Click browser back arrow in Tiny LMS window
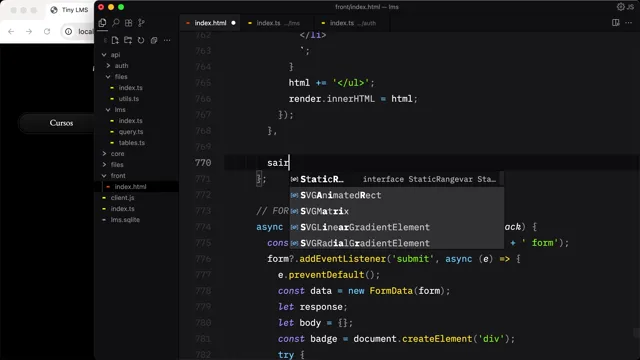640x360 pixels. click(x=11, y=31)
